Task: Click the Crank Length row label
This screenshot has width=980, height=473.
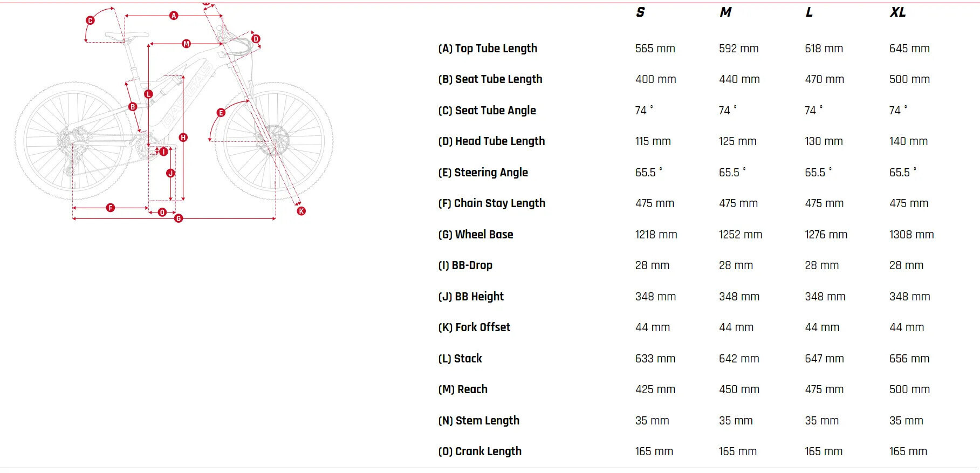Action: pos(480,451)
